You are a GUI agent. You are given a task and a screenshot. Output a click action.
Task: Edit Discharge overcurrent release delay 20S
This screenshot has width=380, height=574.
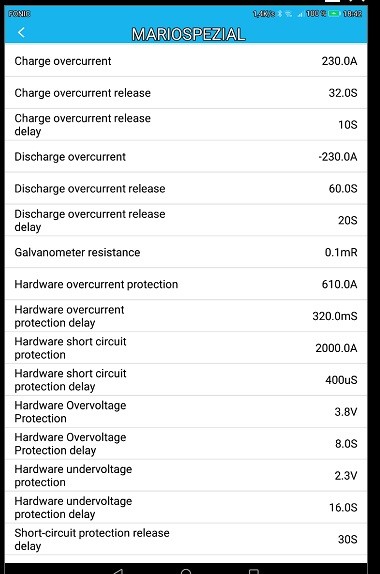[347, 220]
